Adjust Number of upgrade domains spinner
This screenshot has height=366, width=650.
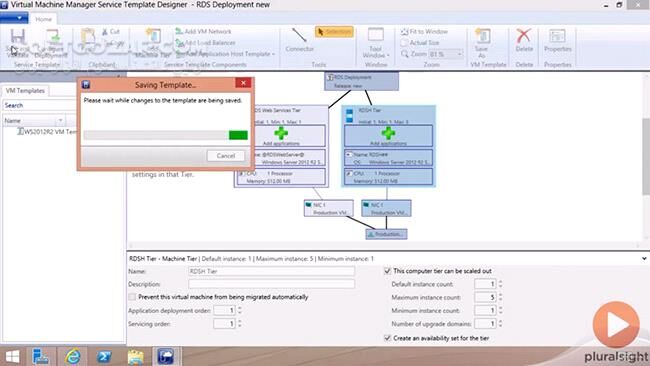point(500,323)
